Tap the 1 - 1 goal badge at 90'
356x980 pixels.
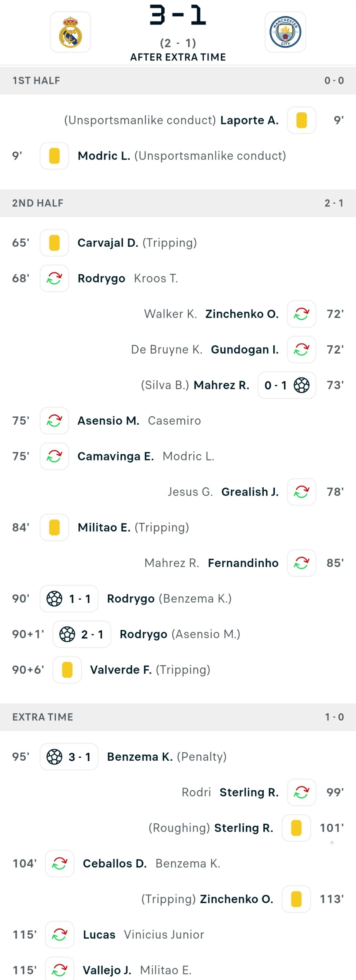pyautogui.click(x=69, y=599)
